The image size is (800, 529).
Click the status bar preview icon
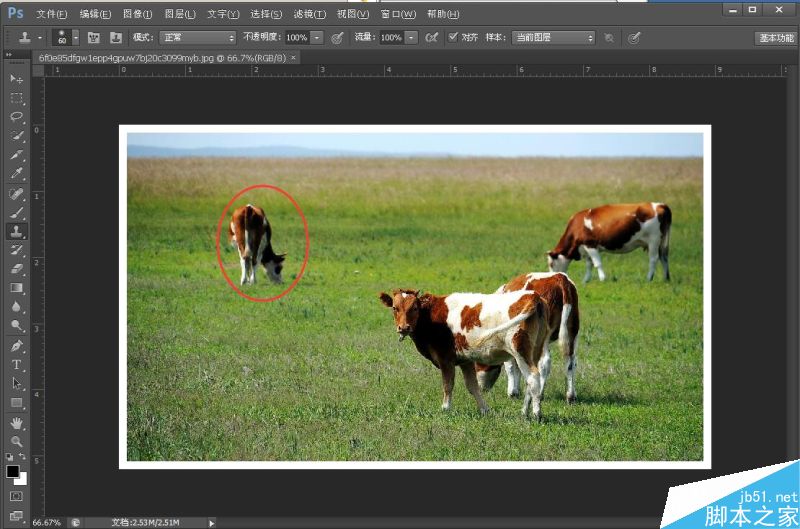(76, 522)
